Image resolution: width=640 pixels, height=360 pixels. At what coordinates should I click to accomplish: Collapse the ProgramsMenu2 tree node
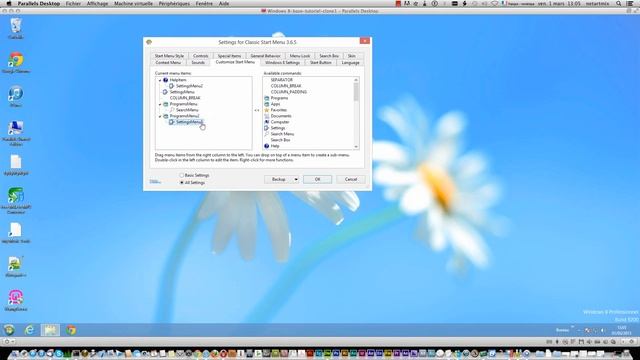(x=160, y=116)
